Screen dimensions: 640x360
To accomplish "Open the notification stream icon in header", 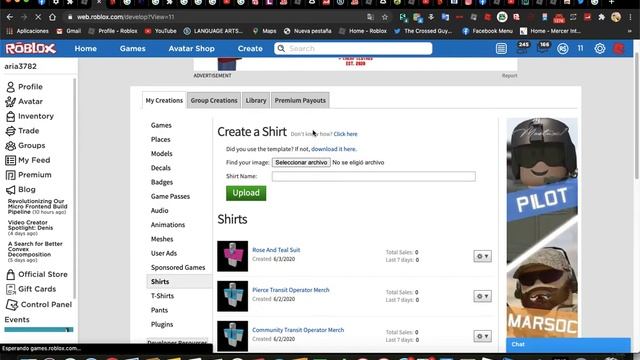I will point(501,49).
